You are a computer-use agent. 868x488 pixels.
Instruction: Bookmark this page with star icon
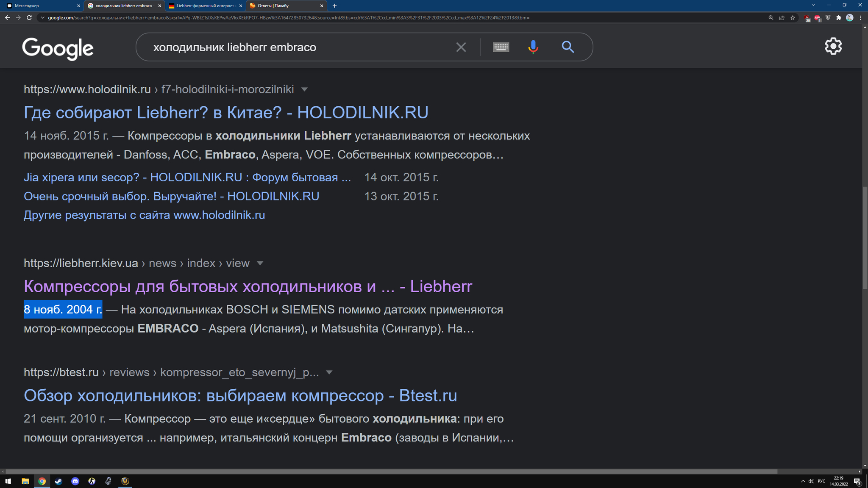click(x=793, y=18)
